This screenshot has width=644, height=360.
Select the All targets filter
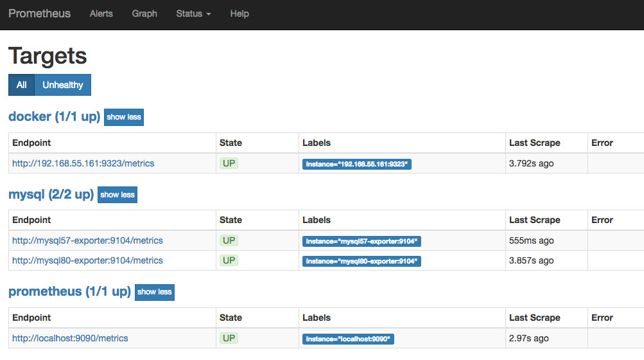coord(21,85)
